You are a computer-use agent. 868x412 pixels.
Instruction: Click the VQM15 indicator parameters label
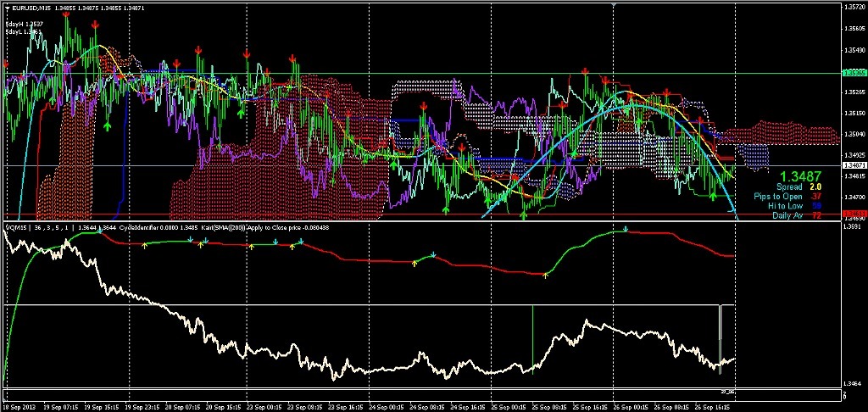(x=38, y=227)
